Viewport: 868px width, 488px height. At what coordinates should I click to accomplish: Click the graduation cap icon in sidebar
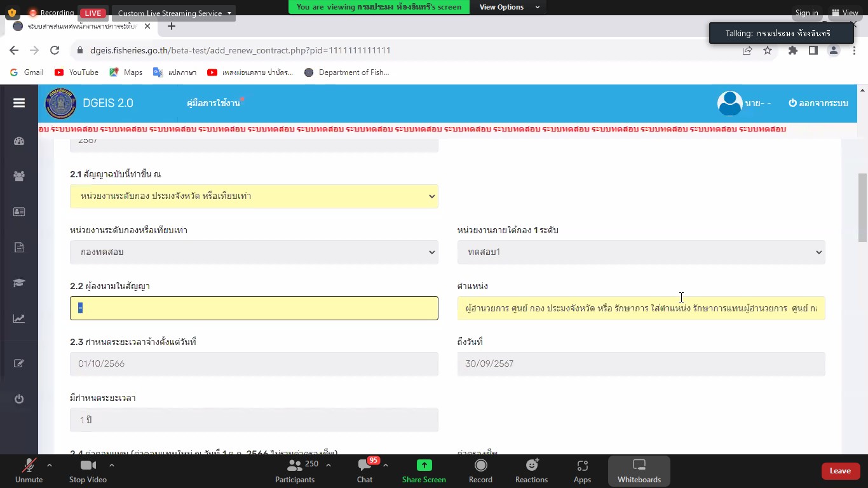click(x=19, y=283)
